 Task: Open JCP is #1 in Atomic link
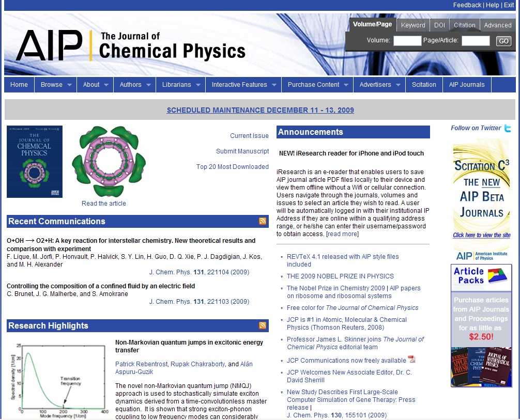tap(346, 323)
